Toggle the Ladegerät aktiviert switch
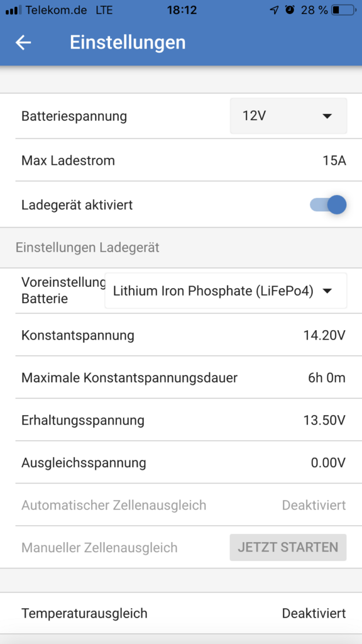This screenshot has width=362, height=644. coord(328,204)
